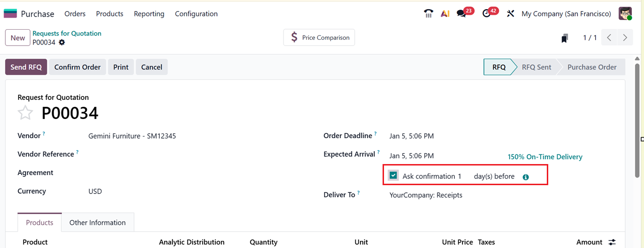
Task: Mark P00034 as favorite with star
Action: (25, 113)
